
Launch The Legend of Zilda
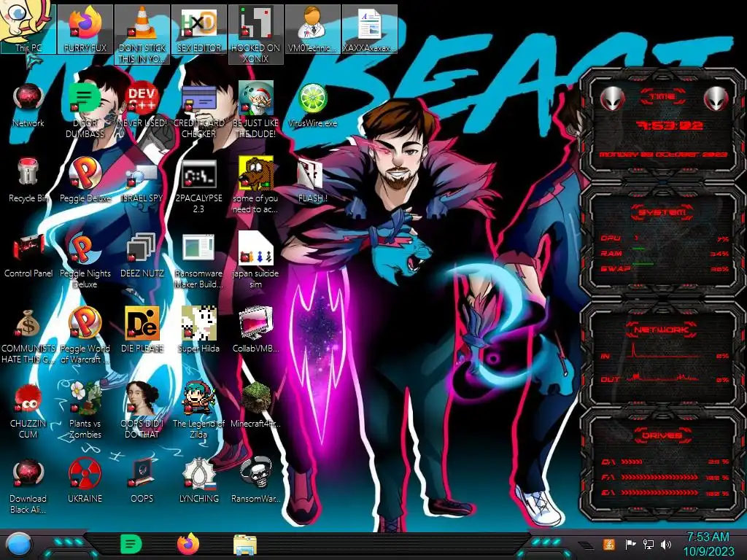click(x=199, y=411)
